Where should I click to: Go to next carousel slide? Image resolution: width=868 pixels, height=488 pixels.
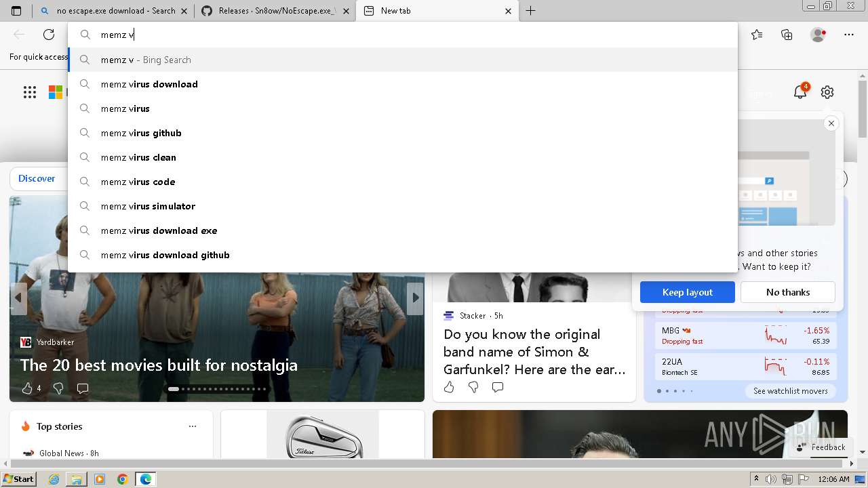coord(416,298)
